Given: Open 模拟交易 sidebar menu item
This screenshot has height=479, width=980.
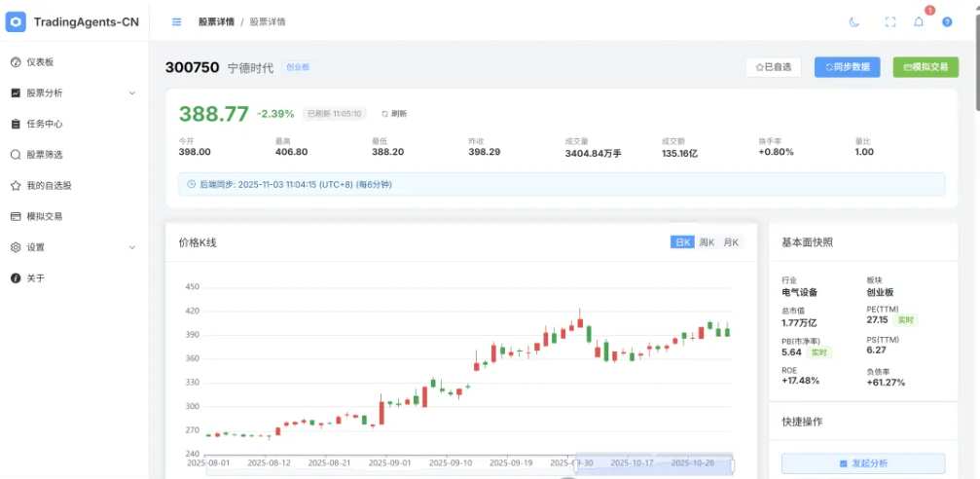Looking at the screenshot, I should click(x=45, y=216).
